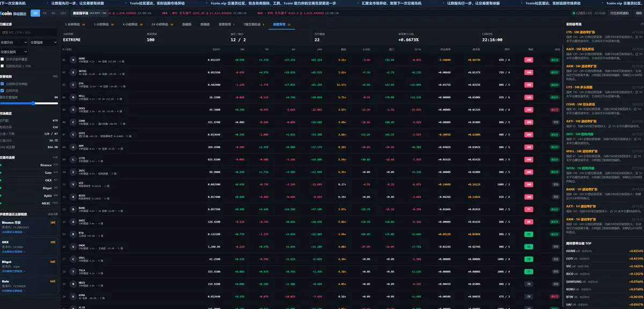Screen dimensions: 644x309
Task: Open the INTC 5M signal in the feed
Action: pos(604,137)
